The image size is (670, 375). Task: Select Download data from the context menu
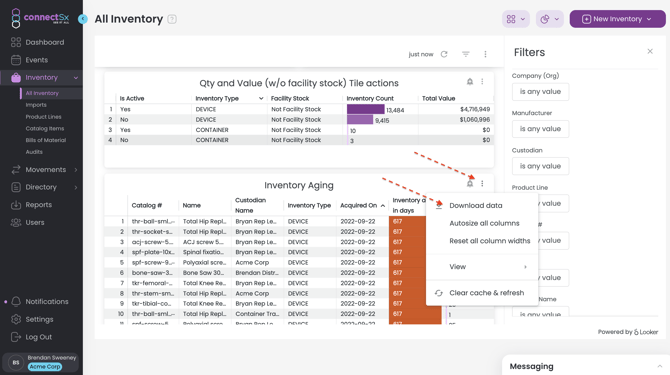pyautogui.click(x=476, y=205)
